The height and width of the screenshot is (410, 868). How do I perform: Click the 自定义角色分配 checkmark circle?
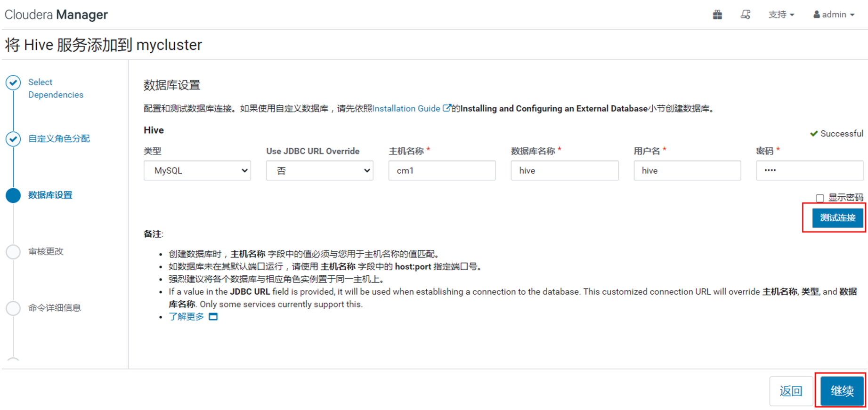[x=13, y=139]
